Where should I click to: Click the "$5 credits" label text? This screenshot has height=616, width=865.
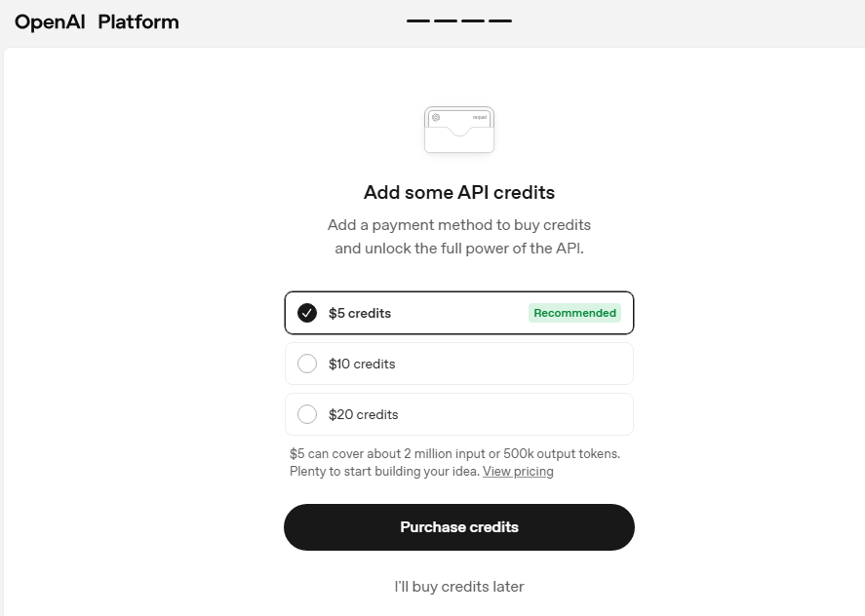(x=360, y=313)
